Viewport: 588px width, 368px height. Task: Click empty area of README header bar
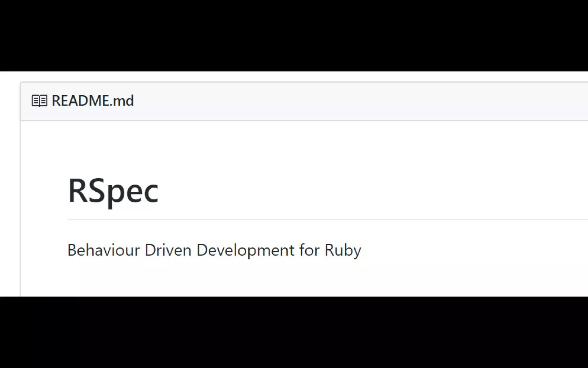click(x=337, y=101)
